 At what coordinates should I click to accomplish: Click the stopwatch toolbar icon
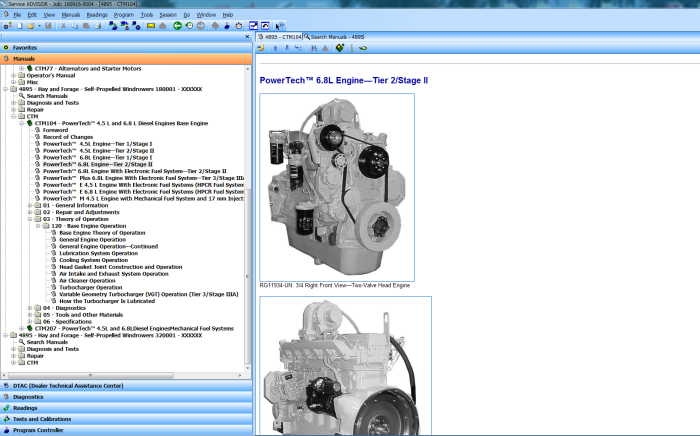239,26
